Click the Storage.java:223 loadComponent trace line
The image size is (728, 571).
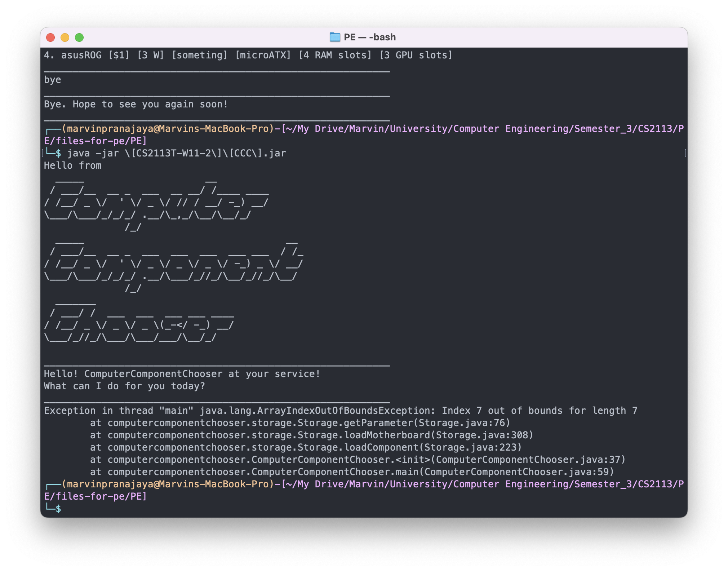pos(306,447)
